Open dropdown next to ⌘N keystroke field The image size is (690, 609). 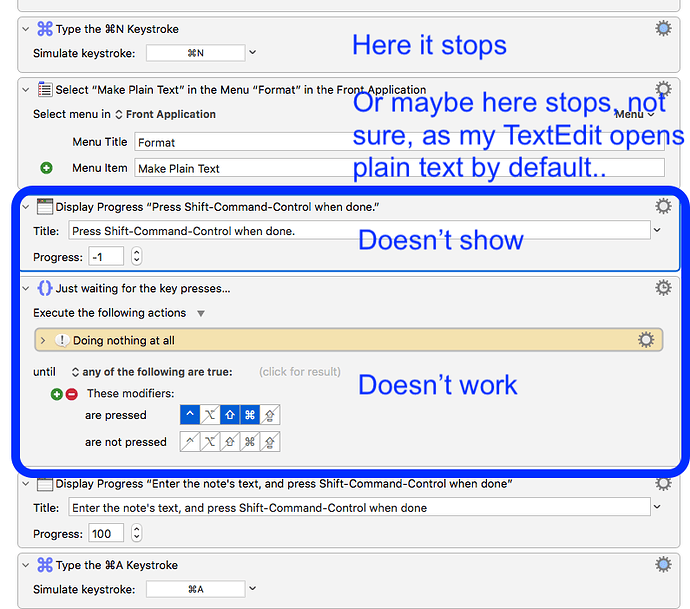pyautogui.click(x=253, y=52)
